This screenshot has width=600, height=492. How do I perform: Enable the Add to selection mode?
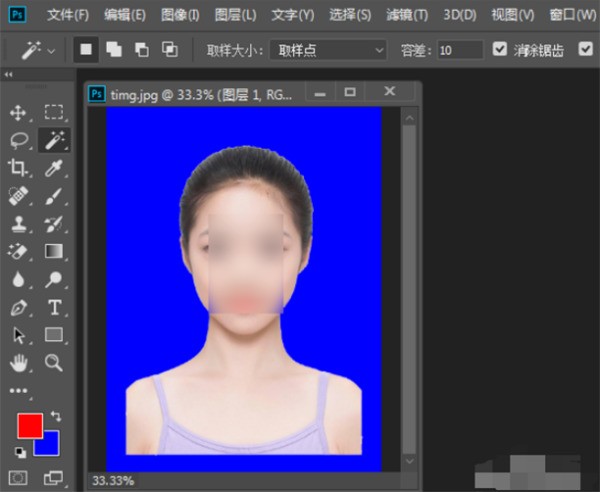click(x=112, y=49)
